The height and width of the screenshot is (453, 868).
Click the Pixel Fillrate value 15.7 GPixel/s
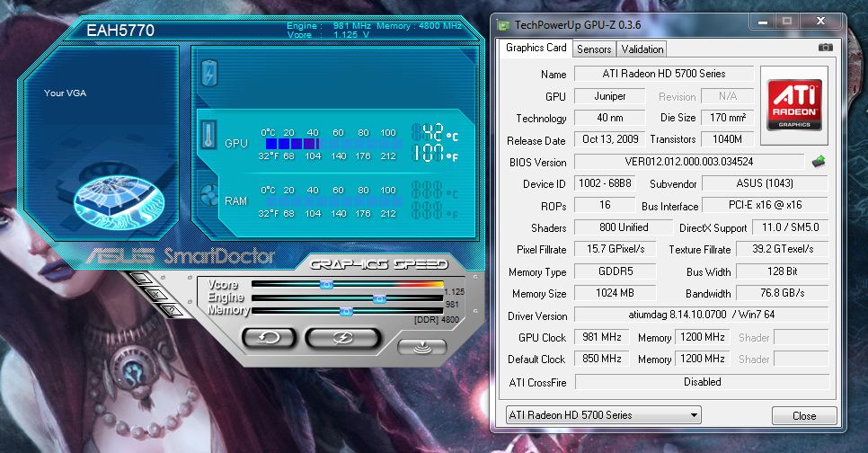point(615,249)
